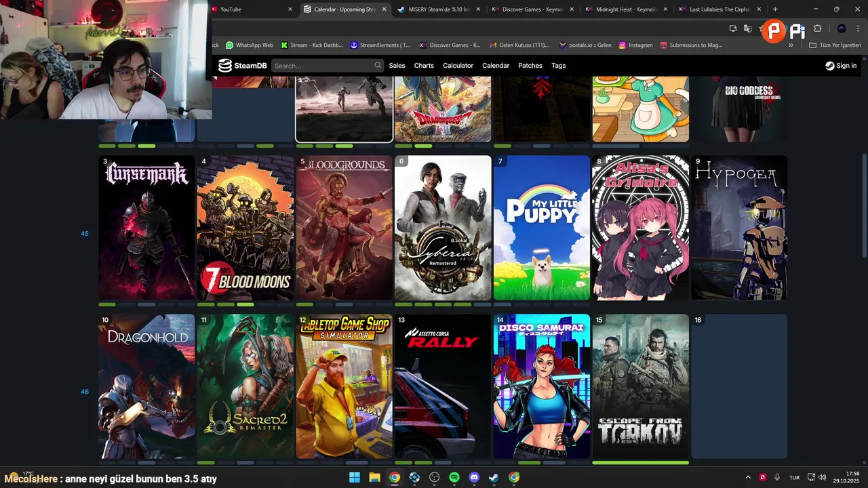Click the Spotify taskbar icon
868x488 pixels.
(x=454, y=477)
